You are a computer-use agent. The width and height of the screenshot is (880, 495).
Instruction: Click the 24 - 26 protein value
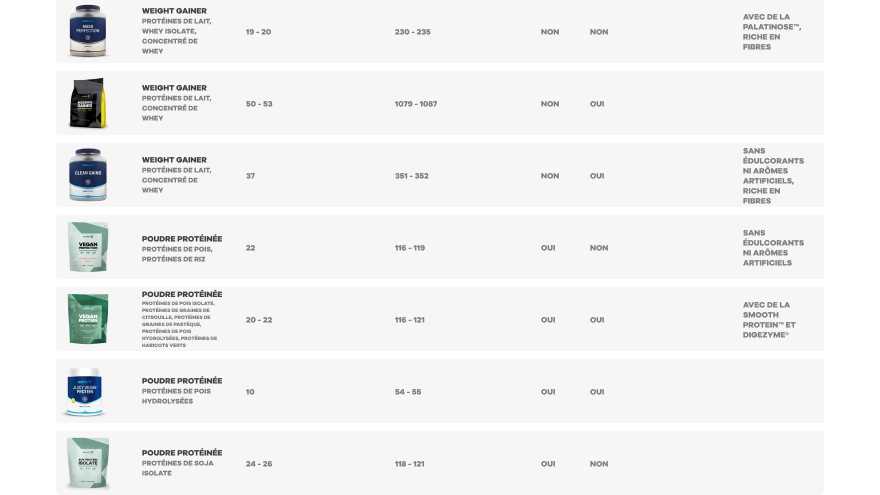(259, 464)
